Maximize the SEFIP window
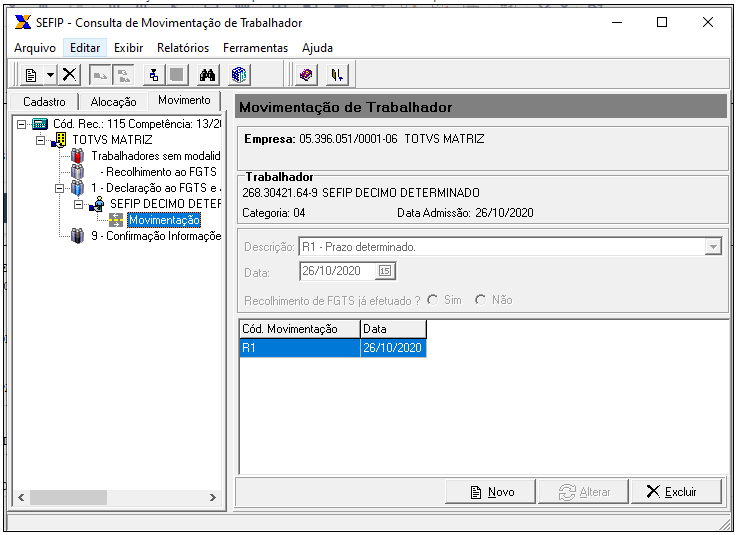Viewport: 738px width, 535px height. 662,22
